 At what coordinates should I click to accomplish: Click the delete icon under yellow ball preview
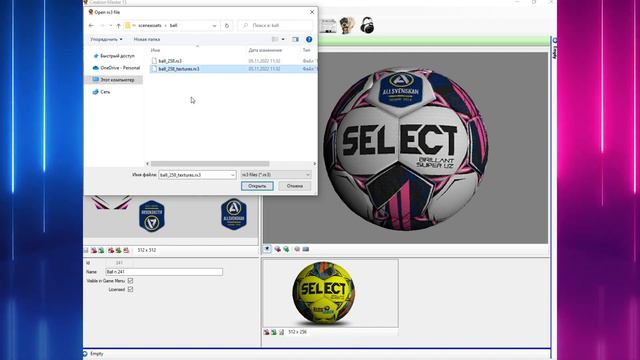[282, 332]
